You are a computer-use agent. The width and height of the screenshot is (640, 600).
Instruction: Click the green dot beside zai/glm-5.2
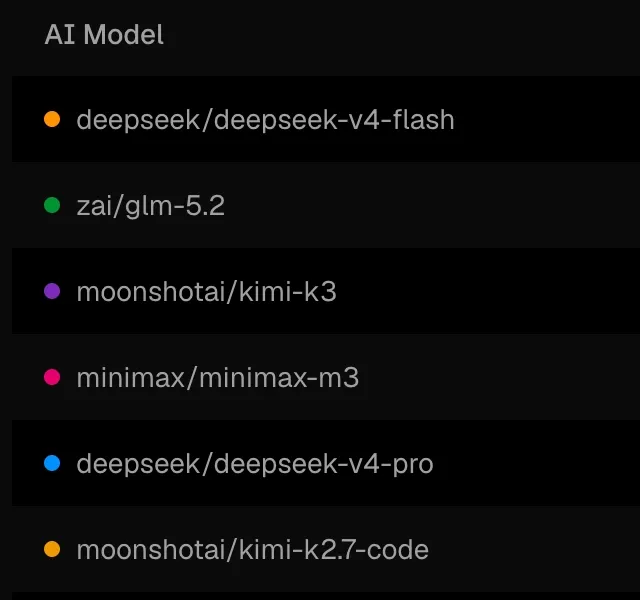(52, 205)
